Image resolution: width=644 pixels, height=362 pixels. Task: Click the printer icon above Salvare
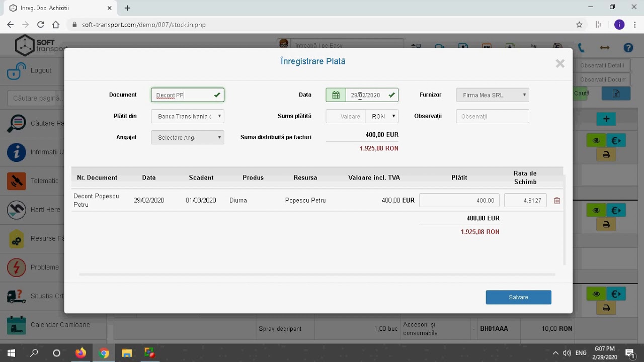[x=606, y=308]
